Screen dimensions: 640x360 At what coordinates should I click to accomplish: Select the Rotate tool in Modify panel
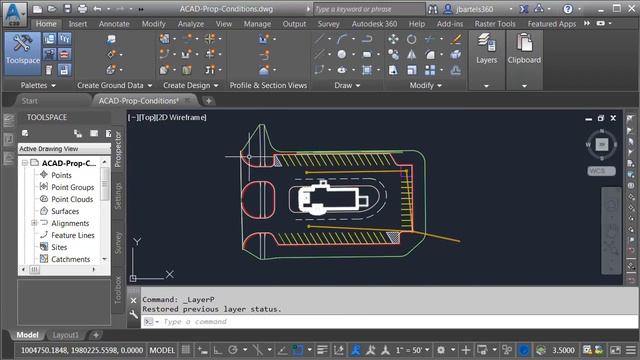411,39
